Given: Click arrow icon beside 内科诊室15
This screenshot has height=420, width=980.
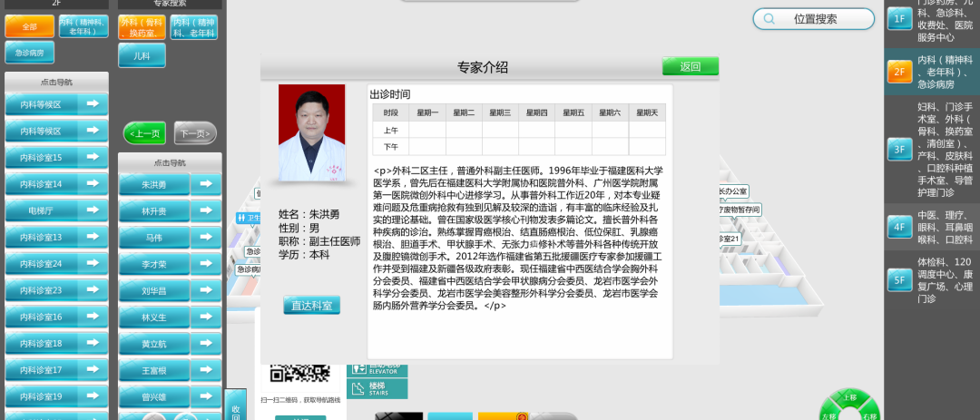Looking at the screenshot, I should click(93, 157).
